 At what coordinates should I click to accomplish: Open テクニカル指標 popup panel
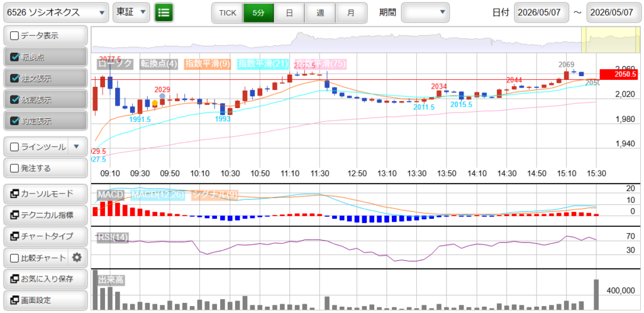coord(45,215)
